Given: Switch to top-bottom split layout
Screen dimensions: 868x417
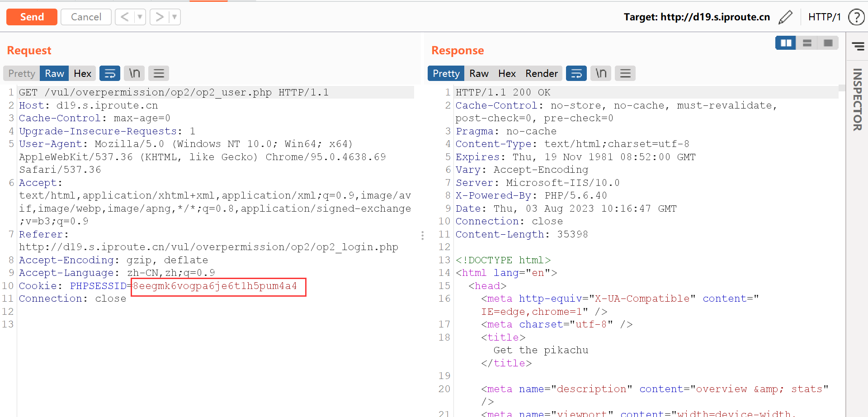Looking at the screenshot, I should click(807, 43).
